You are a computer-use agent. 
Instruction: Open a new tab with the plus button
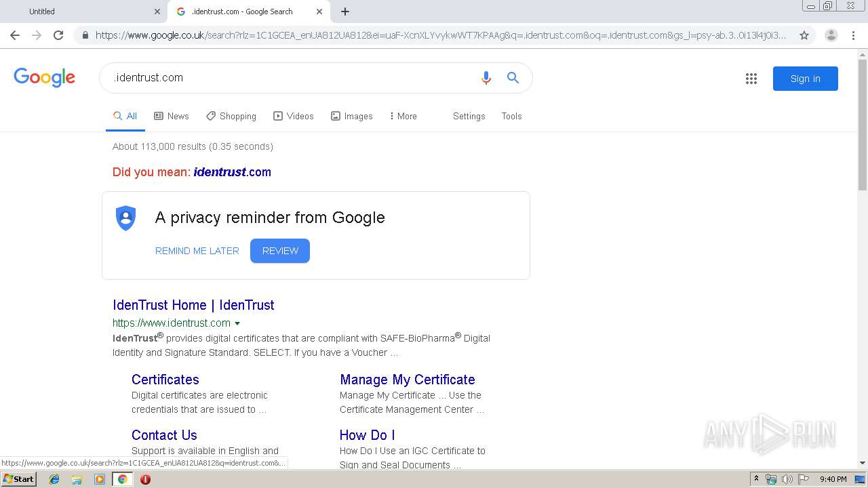click(344, 12)
